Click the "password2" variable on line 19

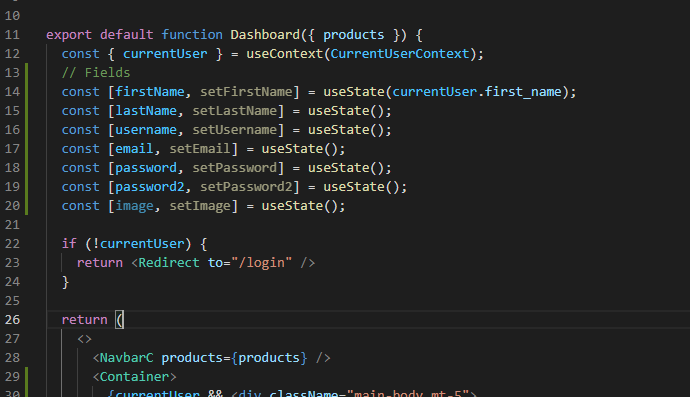150,187
